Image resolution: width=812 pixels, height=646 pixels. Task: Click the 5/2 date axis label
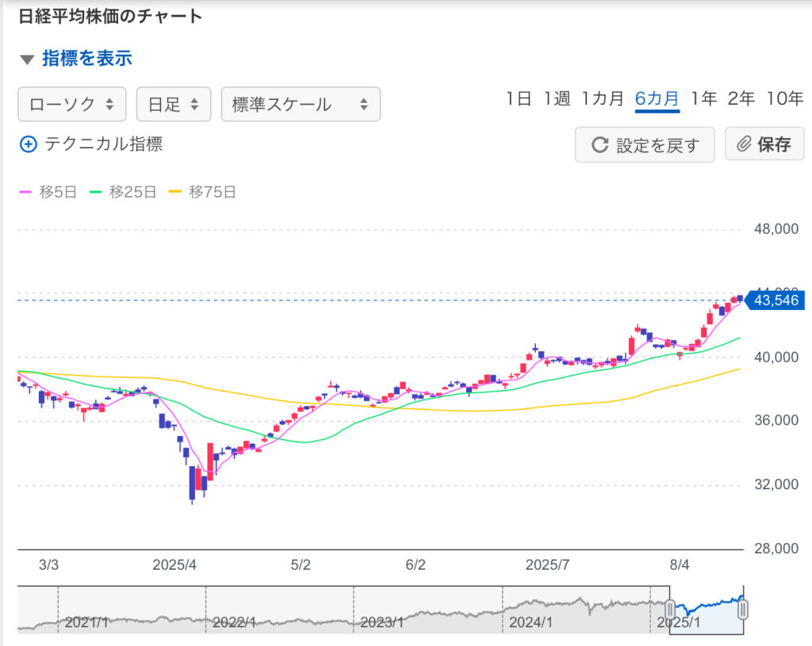pyautogui.click(x=301, y=564)
